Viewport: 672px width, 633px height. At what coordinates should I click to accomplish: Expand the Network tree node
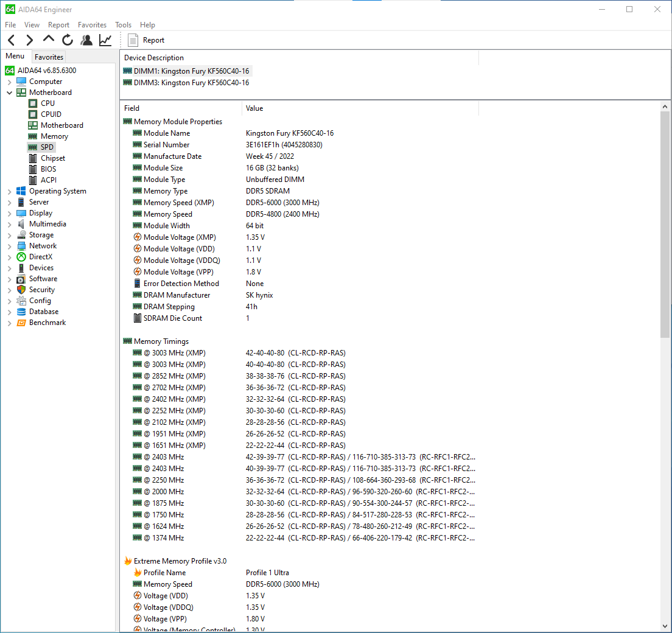[x=9, y=247]
